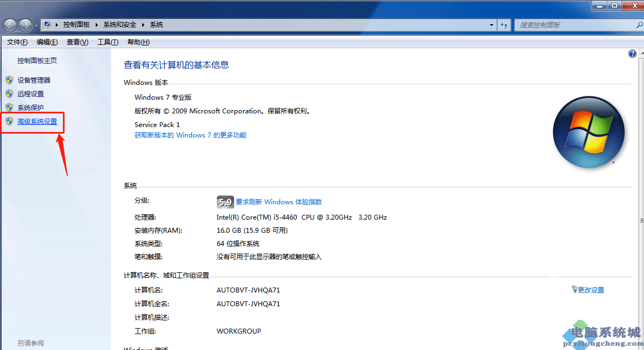Viewport: 644px width, 350px height.
Task: Click shield icon beside 更改设置
Action: pos(574,290)
